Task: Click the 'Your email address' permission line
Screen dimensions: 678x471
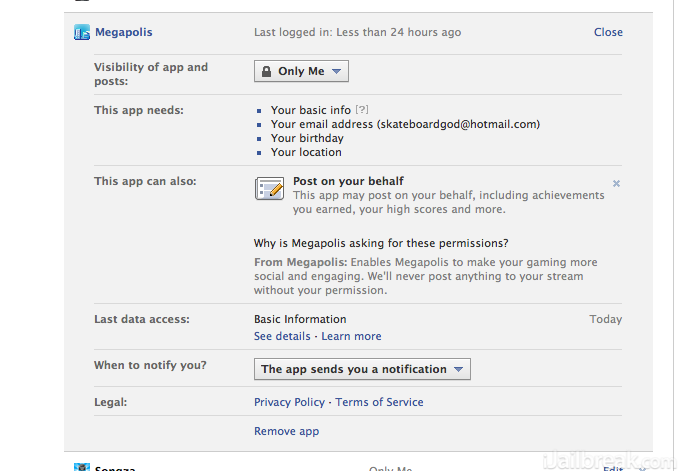Action: tap(405, 124)
